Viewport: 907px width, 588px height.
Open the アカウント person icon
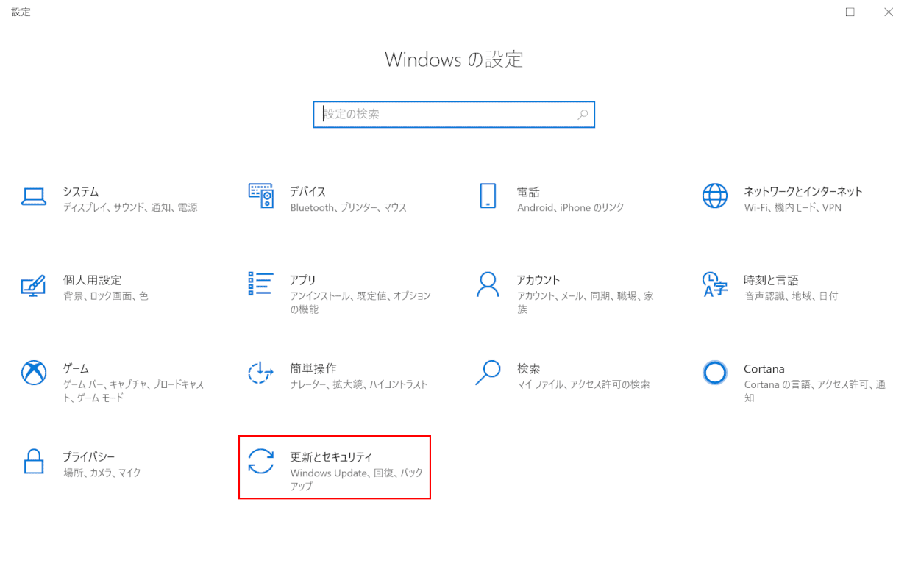point(488,284)
